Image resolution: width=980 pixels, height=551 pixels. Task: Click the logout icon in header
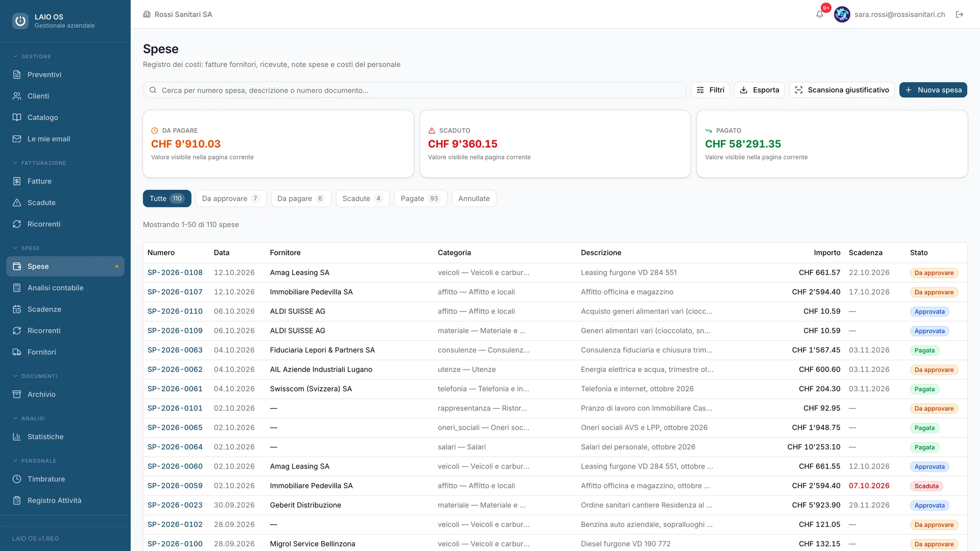tap(960, 14)
